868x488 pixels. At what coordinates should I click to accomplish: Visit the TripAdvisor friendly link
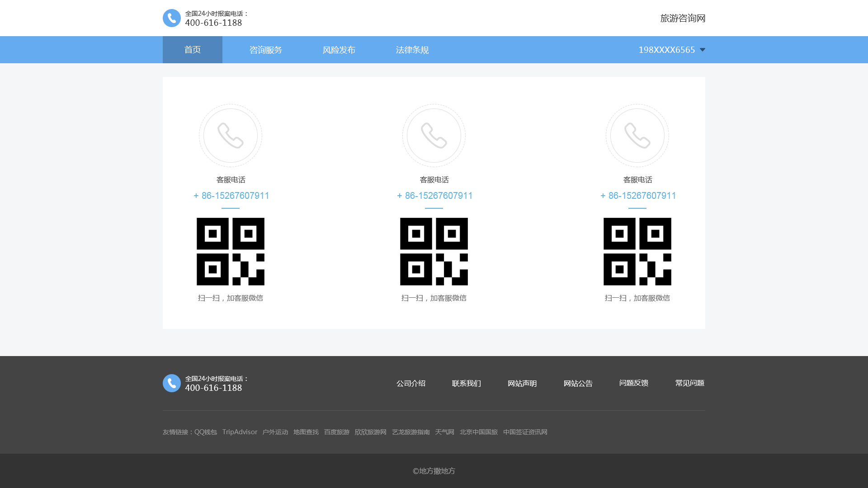point(240,432)
